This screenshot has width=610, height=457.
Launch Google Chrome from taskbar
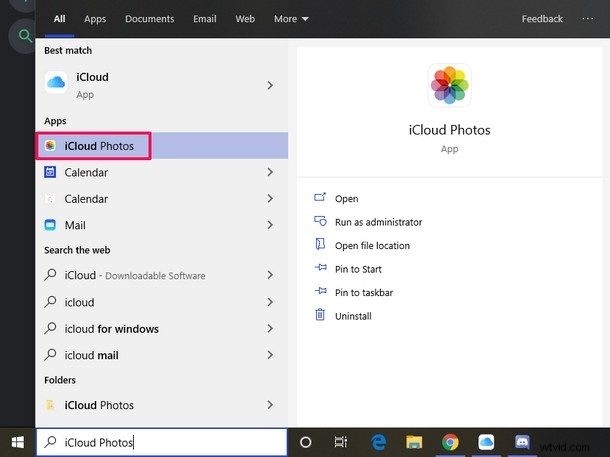coord(450,442)
